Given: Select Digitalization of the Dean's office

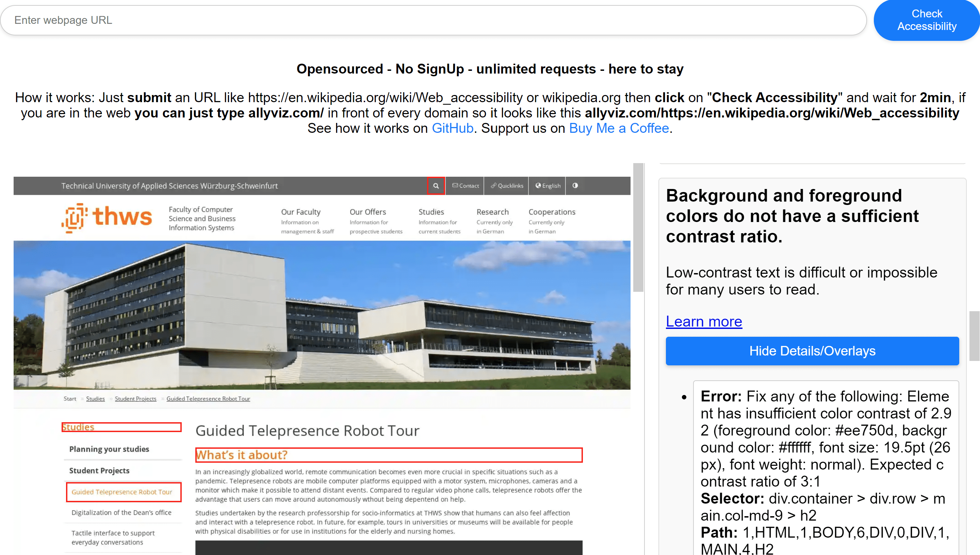Looking at the screenshot, I should [121, 513].
